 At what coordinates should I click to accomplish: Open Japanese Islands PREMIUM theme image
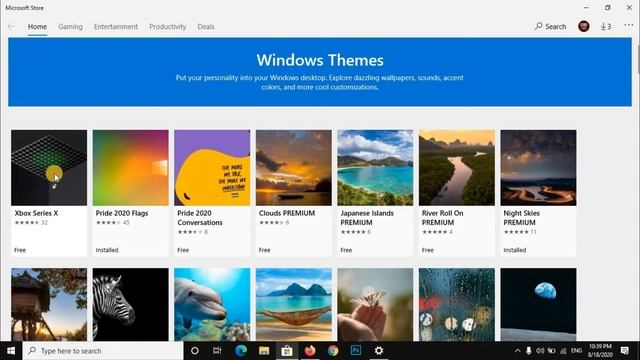[375, 168]
